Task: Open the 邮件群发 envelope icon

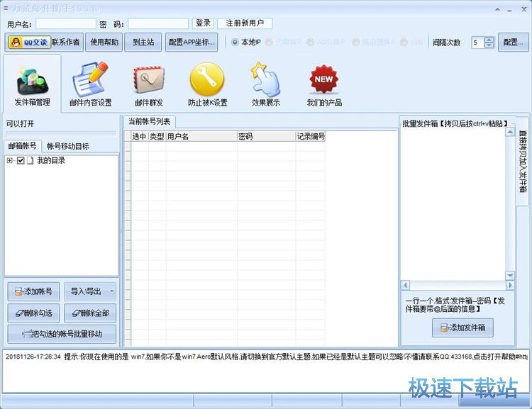Action: (x=149, y=80)
